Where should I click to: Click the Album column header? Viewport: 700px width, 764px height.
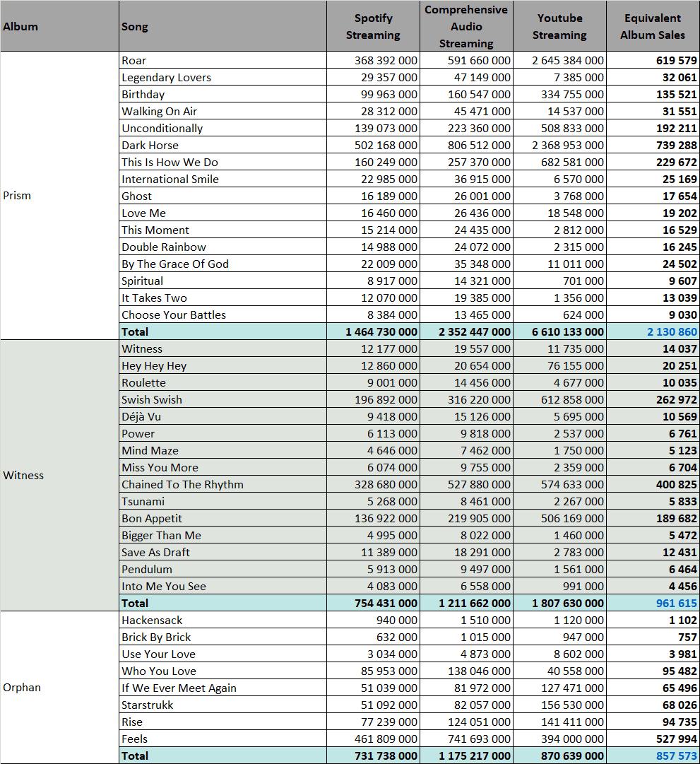click(59, 26)
